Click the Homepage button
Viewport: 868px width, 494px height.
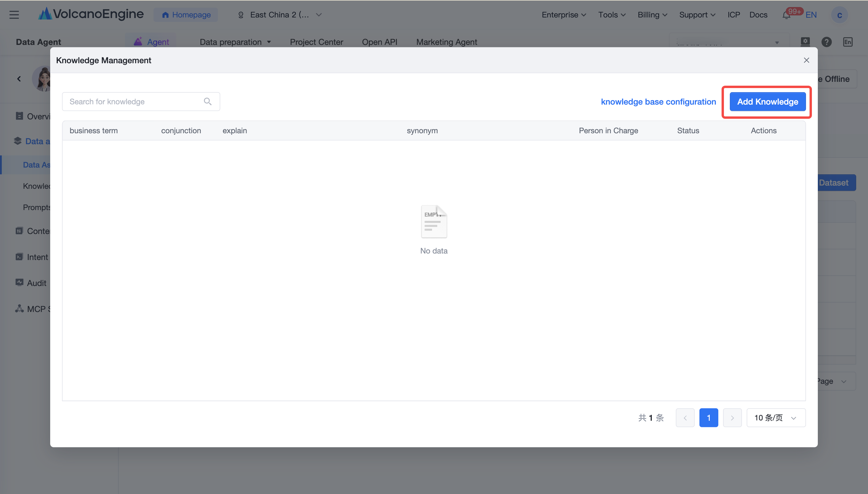186,14
